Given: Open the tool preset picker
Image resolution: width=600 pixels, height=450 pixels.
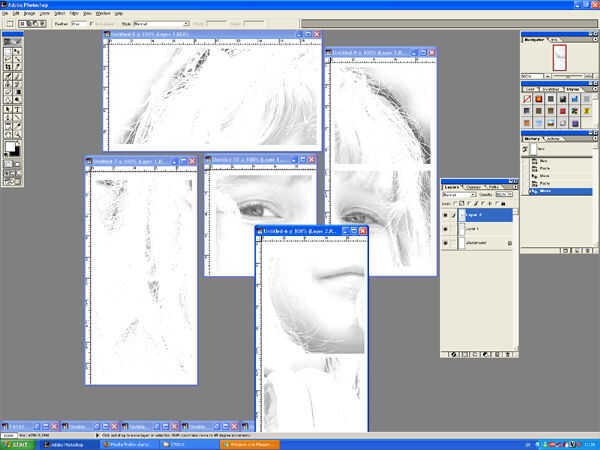Looking at the screenshot, I should 10,24.
